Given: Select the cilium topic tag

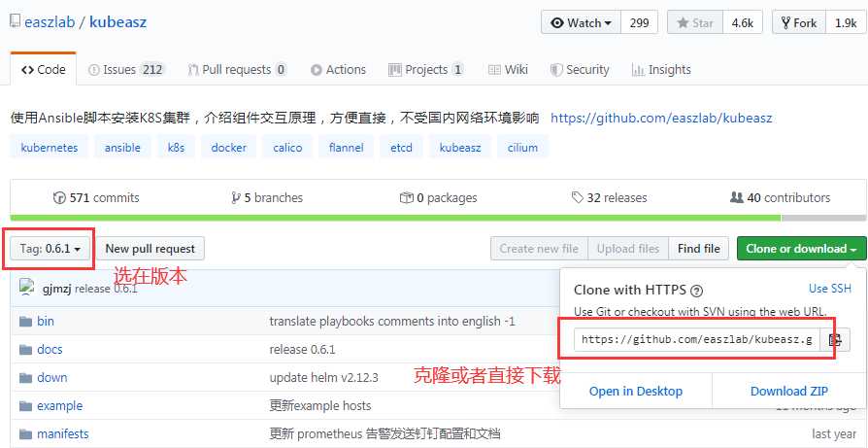Looking at the screenshot, I should [522, 148].
